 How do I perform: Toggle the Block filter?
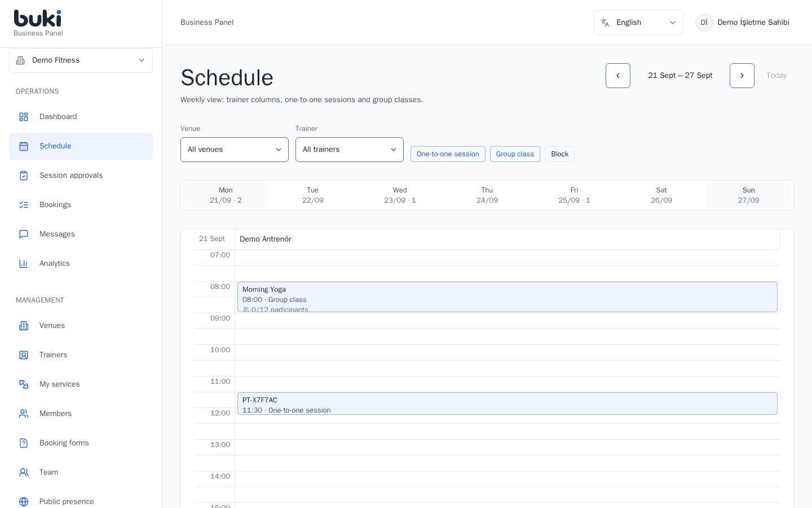point(559,154)
